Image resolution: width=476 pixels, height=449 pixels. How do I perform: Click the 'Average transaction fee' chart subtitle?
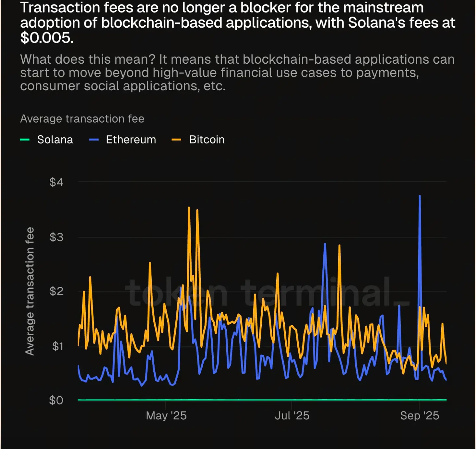(82, 119)
